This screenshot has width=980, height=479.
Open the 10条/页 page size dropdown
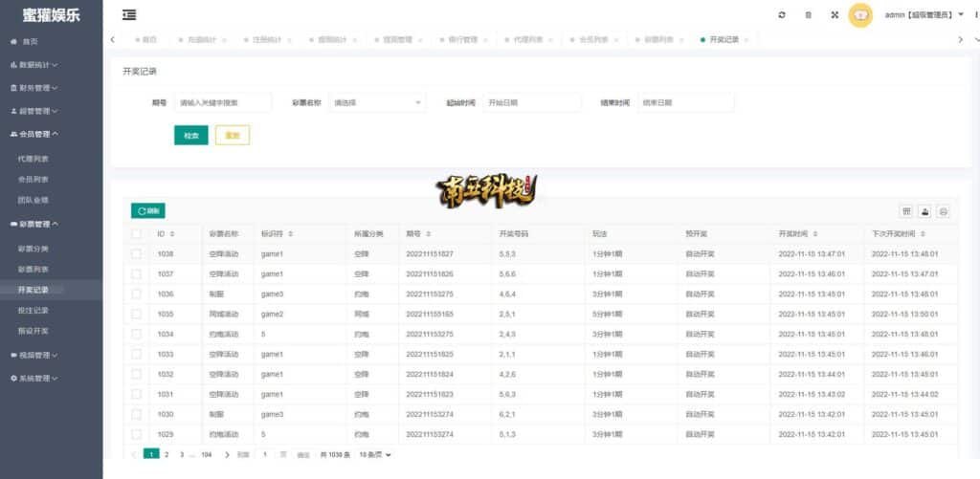[376, 455]
